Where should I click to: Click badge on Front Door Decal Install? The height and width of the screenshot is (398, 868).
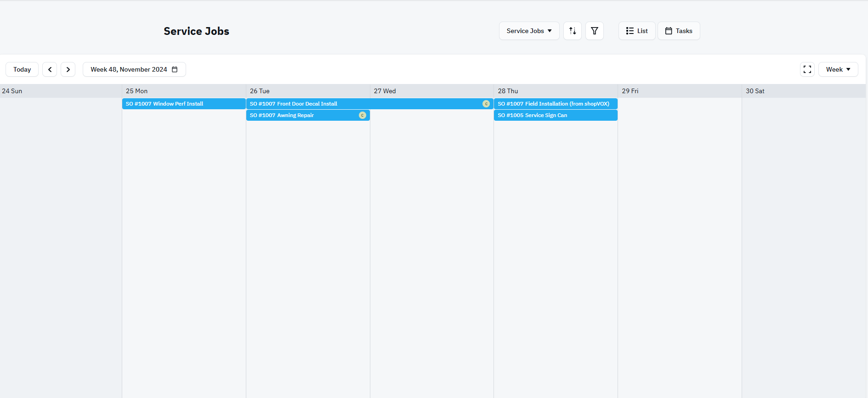pos(486,104)
